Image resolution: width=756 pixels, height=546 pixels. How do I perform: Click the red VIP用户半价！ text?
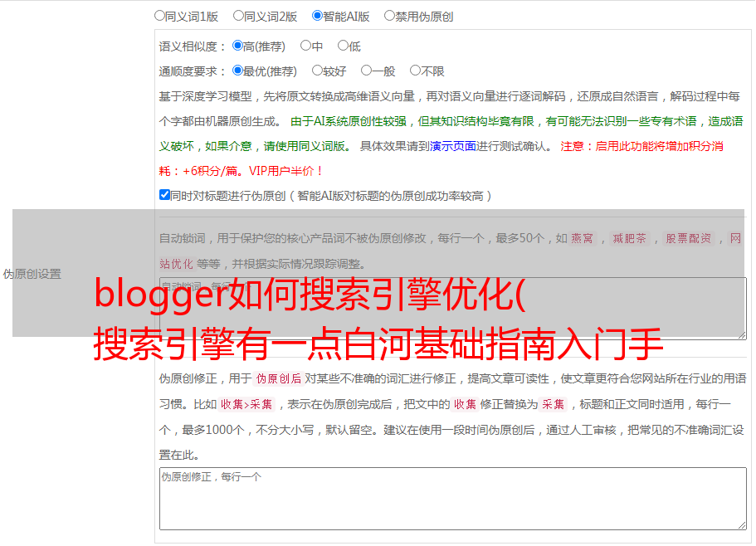tap(286, 171)
